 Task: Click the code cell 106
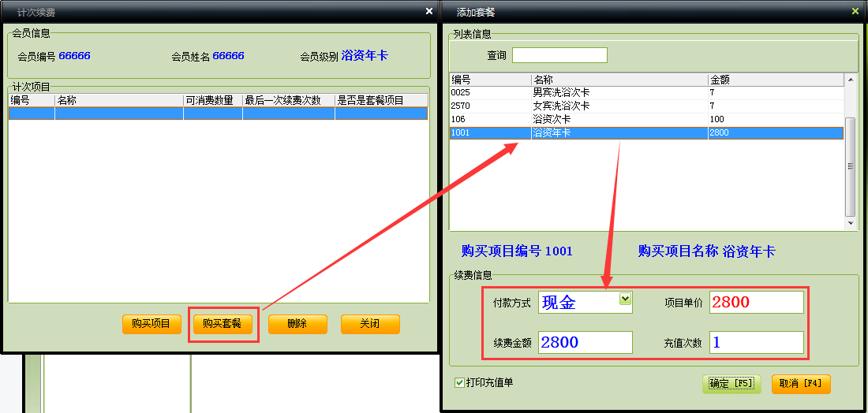491,119
